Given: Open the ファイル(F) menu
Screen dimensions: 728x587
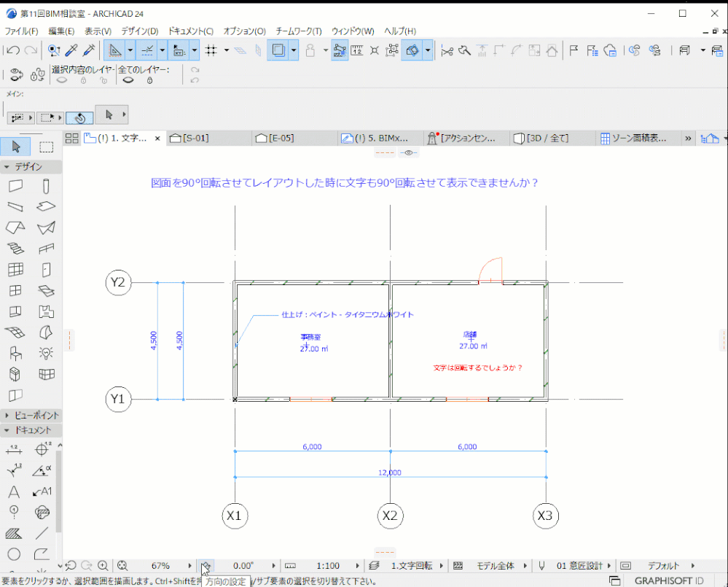Looking at the screenshot, I should [21, 31].
